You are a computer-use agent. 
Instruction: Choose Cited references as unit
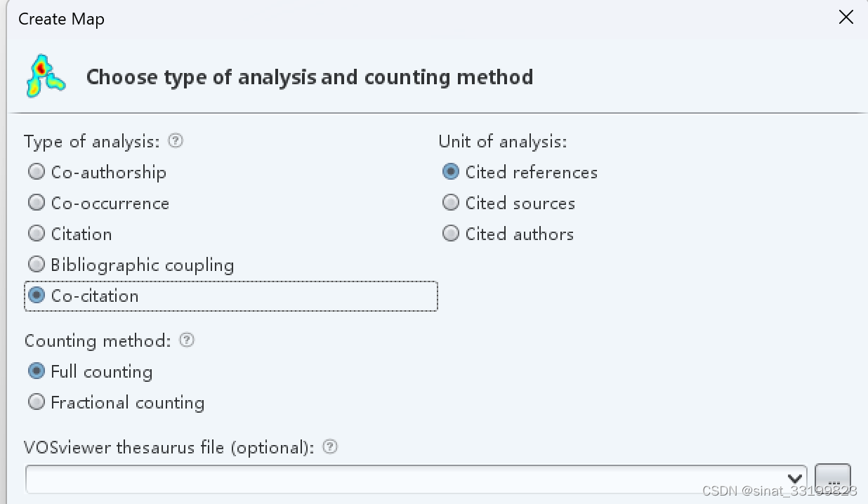coord(451,172)
